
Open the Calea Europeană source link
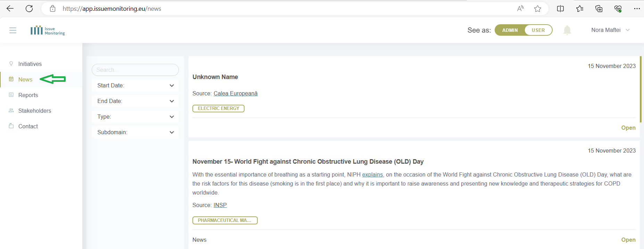[235, 94]
